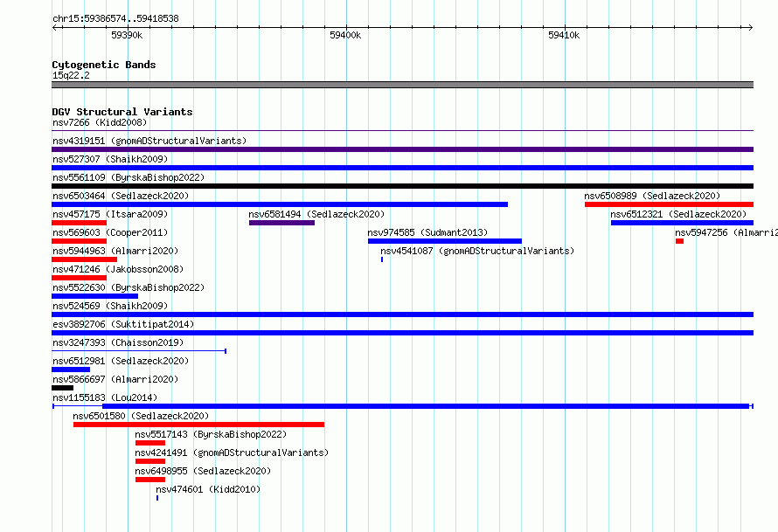This screenshot has height=532, width=778.
Task: Click the small red nsv5947256 bar
Action: point(679,241)
